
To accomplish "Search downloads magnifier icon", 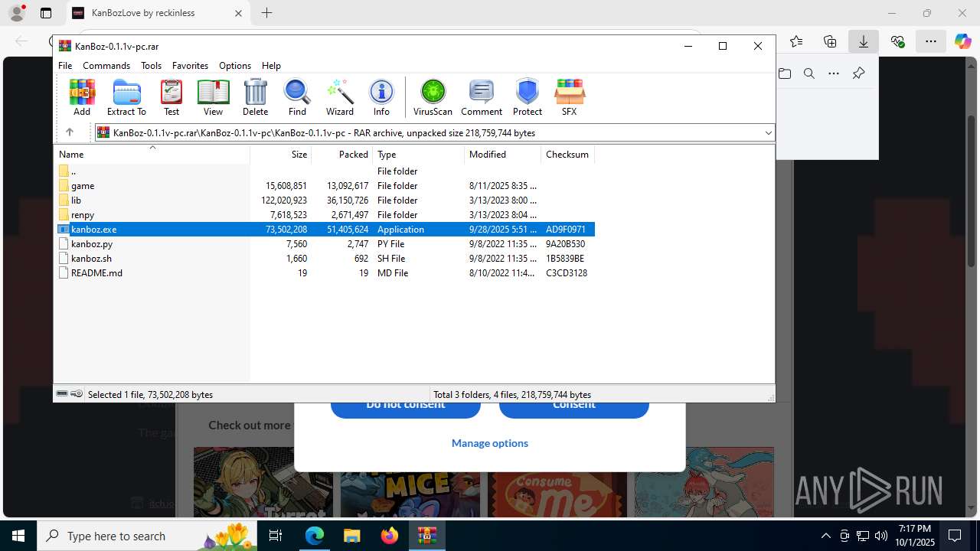I will (809, 73).
